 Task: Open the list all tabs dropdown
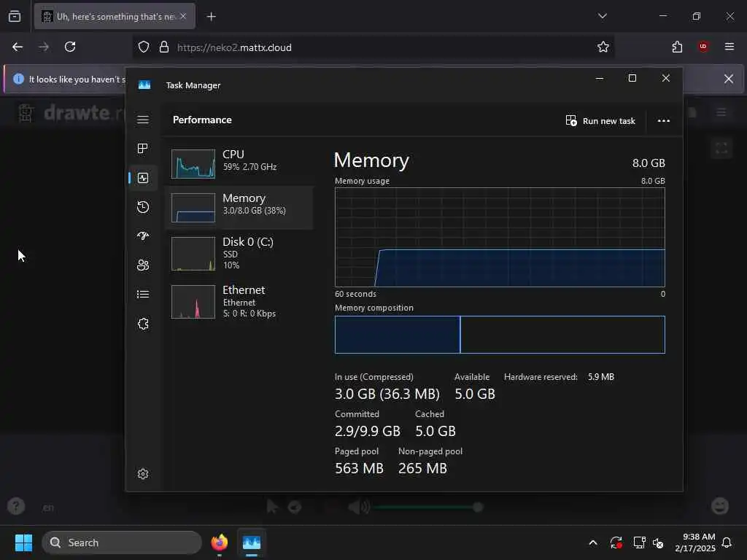click(602, 16)
